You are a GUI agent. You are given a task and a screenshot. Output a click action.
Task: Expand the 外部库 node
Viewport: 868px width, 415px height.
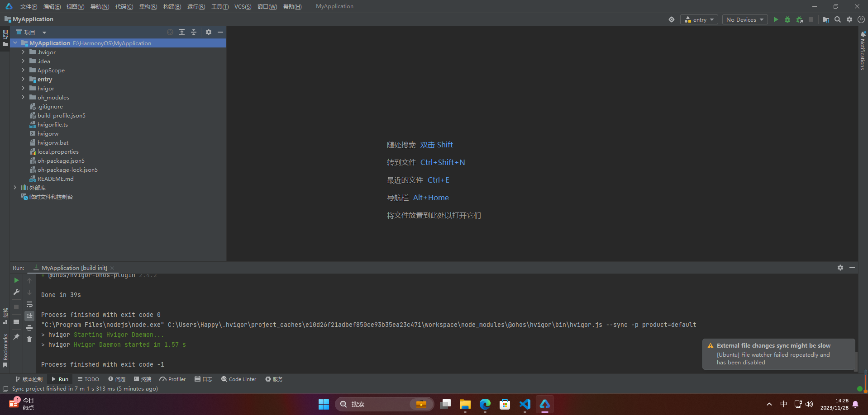(x=15, y=188)
